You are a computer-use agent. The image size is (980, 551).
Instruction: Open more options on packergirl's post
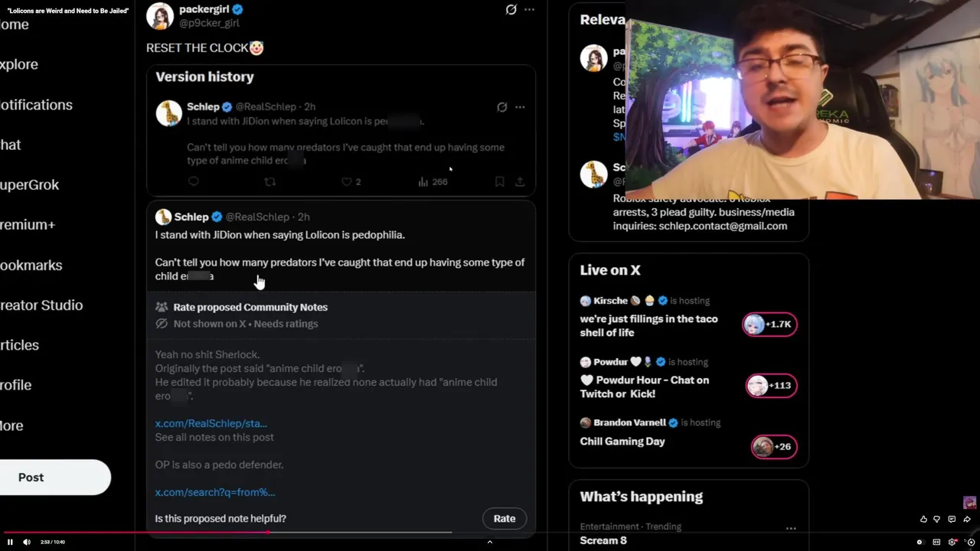[529, 10]
